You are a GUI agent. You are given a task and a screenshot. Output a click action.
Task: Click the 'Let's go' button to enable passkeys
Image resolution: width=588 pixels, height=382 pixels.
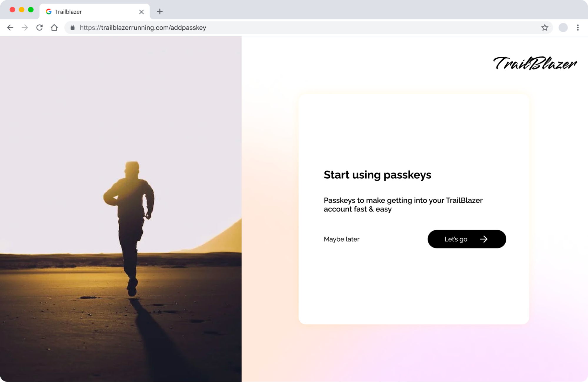[467, 239]
